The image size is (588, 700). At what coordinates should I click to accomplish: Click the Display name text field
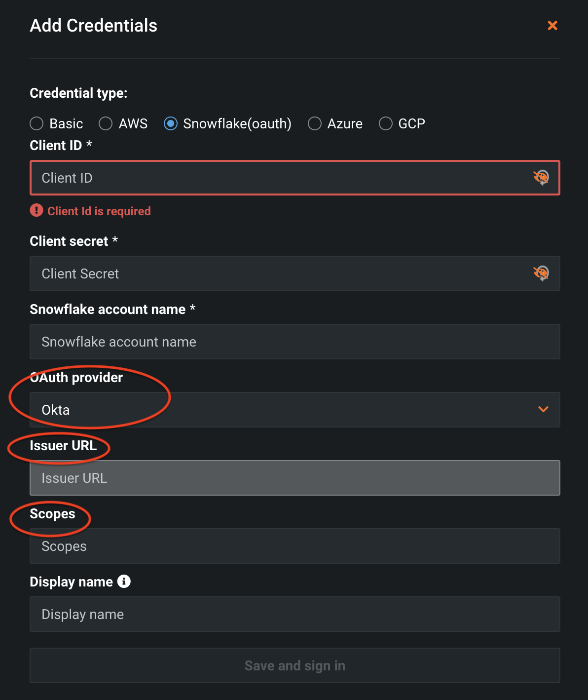[x=295, y=614]
